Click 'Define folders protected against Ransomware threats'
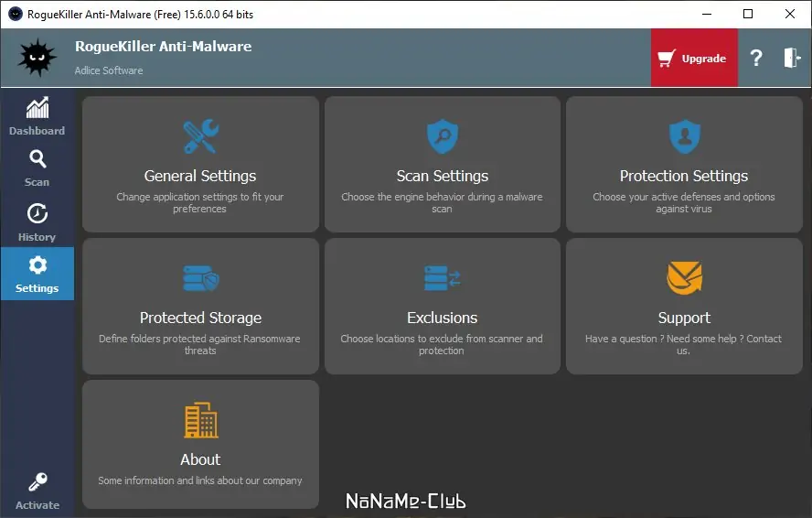Viewport: 812px width, 518px height. [200, 344]
